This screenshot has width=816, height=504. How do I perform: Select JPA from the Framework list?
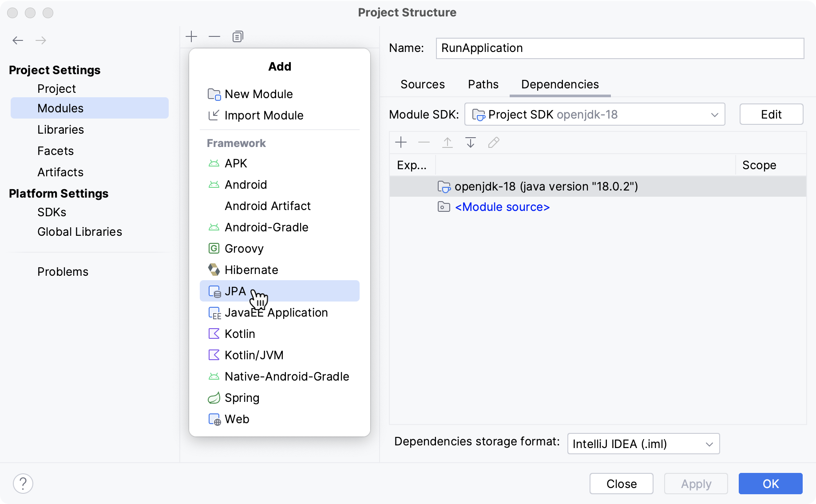(x=235, y=291)
